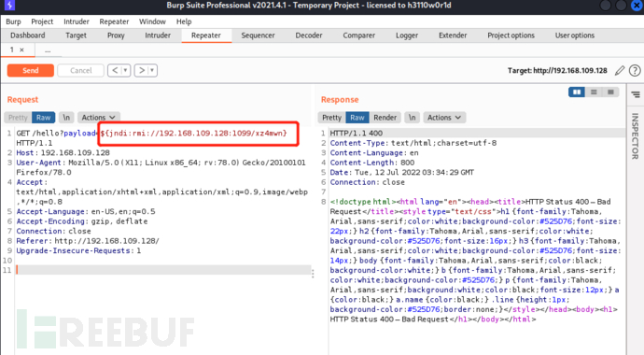Click Content-Length: 800 response header
Screen dimensions: 644x355
(372, 163)
